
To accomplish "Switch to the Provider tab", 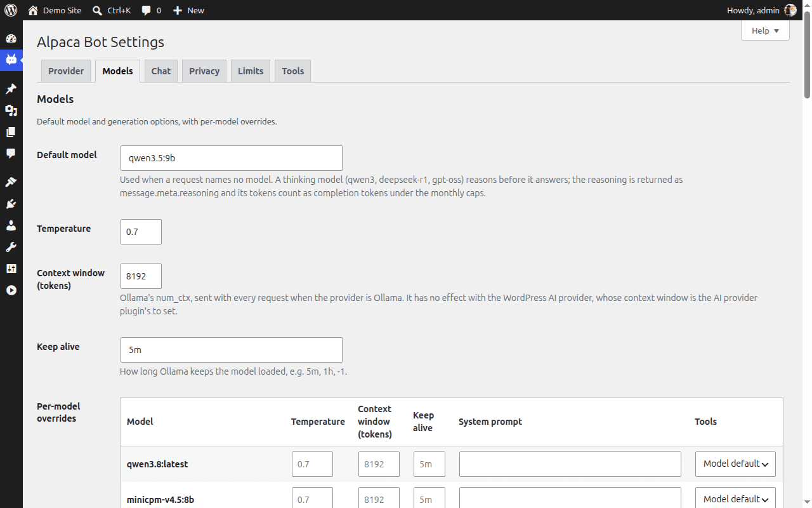I will click(x=66, y=71).
